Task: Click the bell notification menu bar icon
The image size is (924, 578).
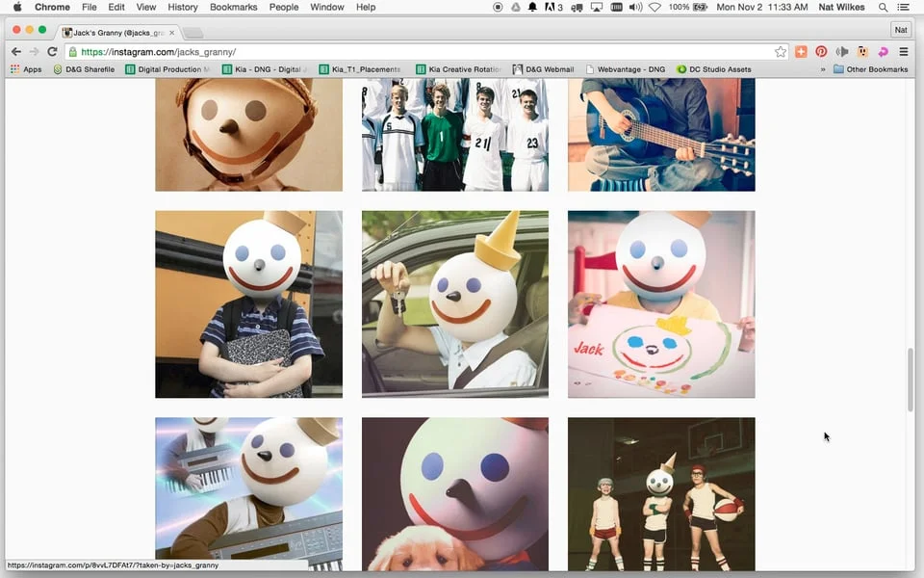Action: click(532, 7)
